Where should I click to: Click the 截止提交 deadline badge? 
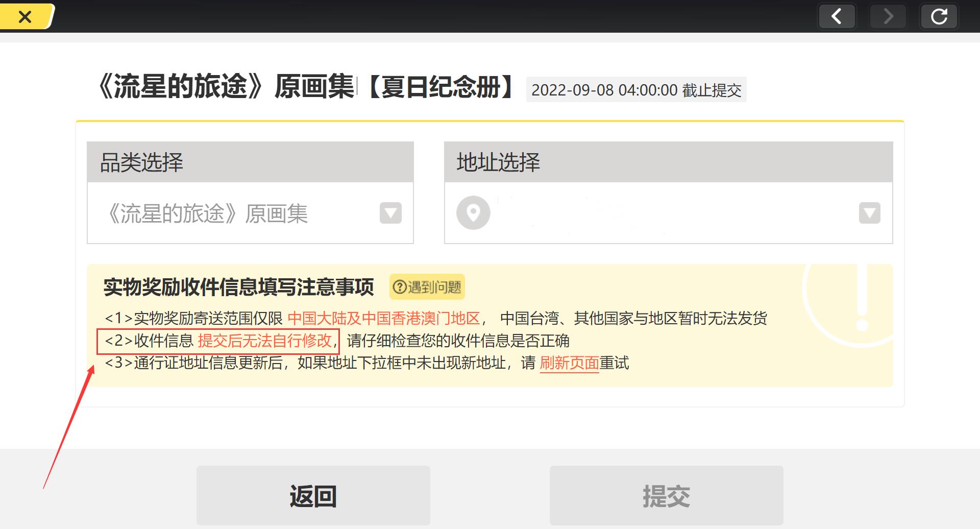pyautogui.click(x=636, y=90)
